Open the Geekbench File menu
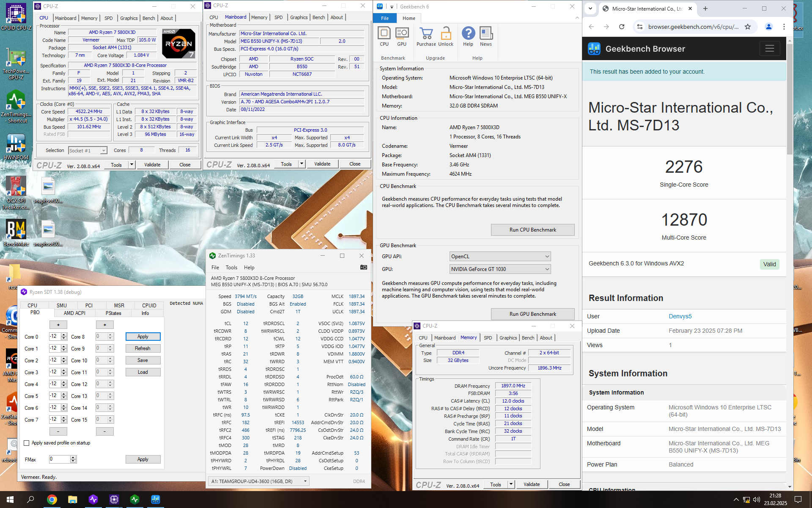The width and height of the screenshot is (812, 508). coord(384,18)
